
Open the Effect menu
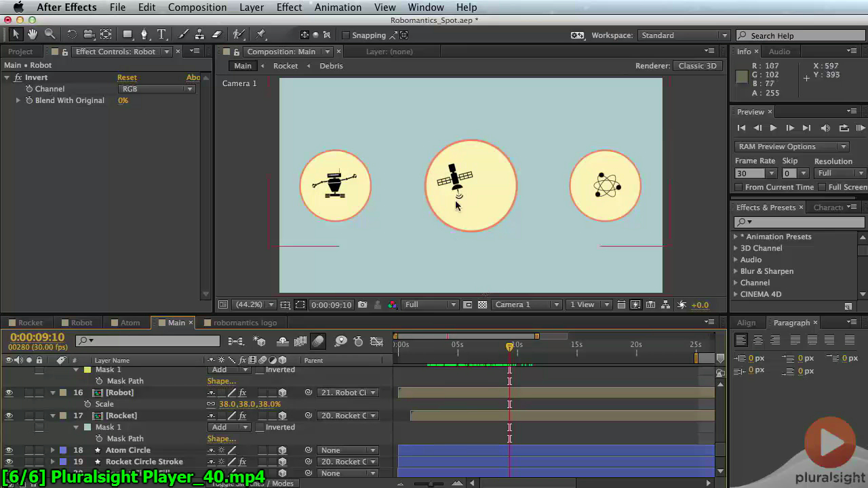pos(289,7)
